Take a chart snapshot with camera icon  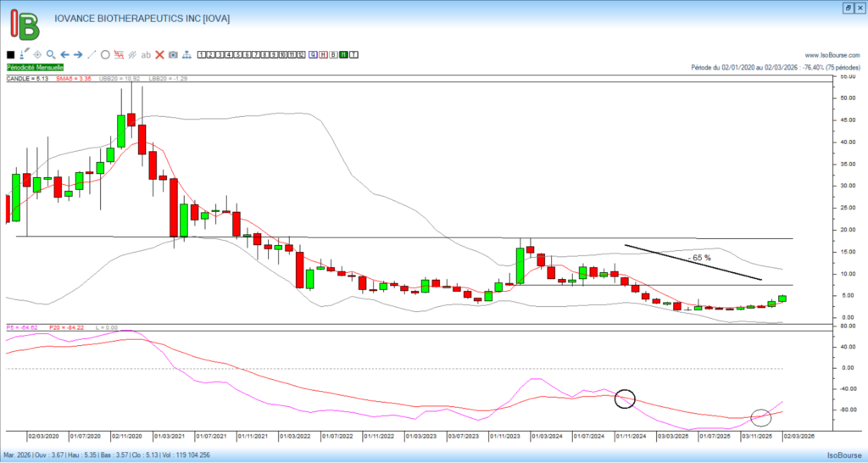173,54
